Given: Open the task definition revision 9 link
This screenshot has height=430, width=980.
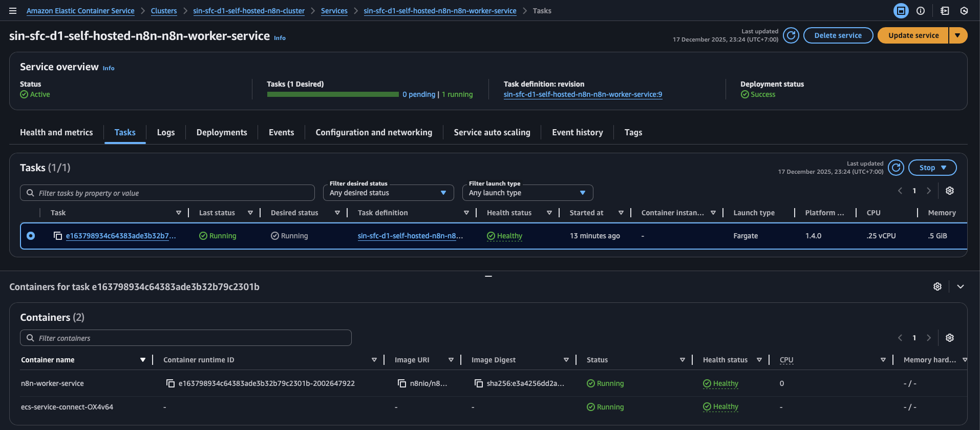Looking at the screenshot, I should point(583,94).
